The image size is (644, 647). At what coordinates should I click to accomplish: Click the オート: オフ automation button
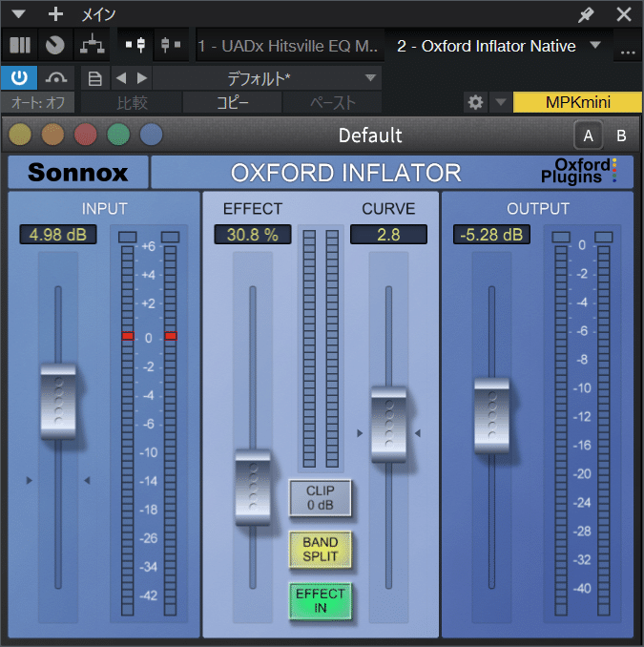click(37, 102)
